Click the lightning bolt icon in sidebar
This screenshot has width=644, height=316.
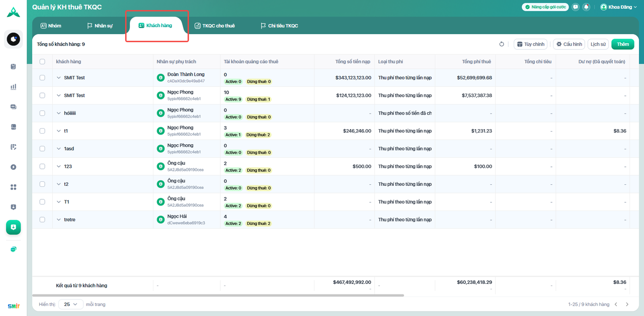[x=14, y=167]
